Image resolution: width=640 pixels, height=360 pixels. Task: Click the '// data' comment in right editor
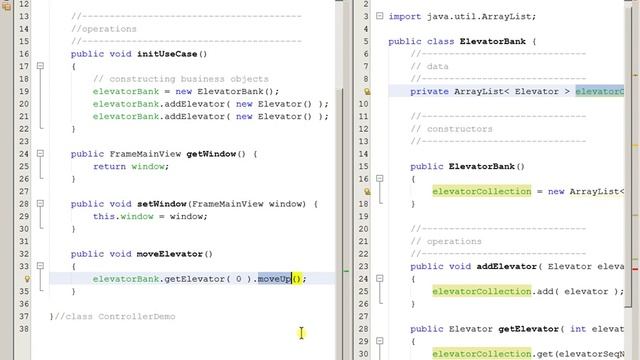[x=429, y=67]
